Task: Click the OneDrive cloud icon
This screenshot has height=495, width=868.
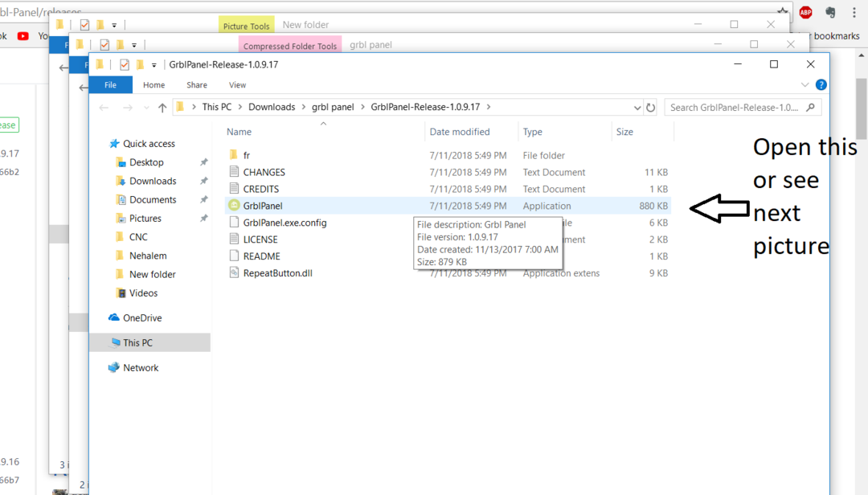Action: (114, 318)
